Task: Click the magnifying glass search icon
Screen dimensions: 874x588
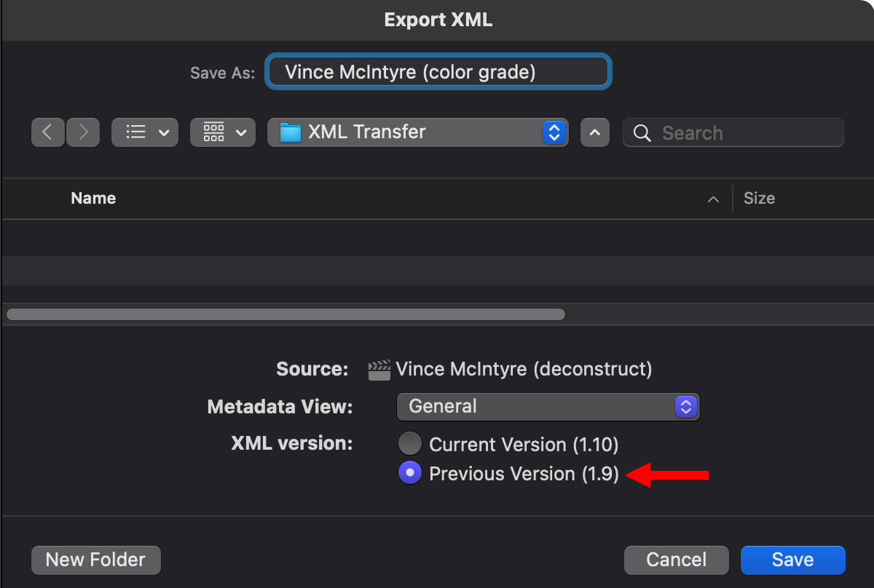Action: click(642, 133)
